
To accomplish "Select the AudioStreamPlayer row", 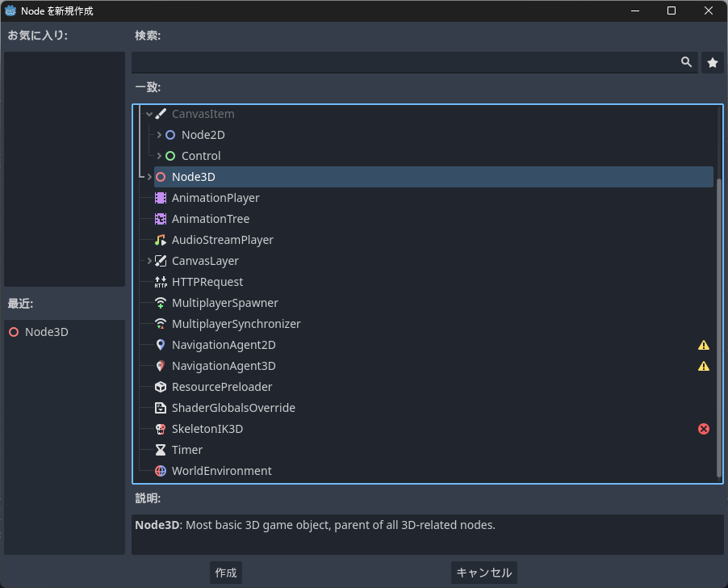I will 433,240.
